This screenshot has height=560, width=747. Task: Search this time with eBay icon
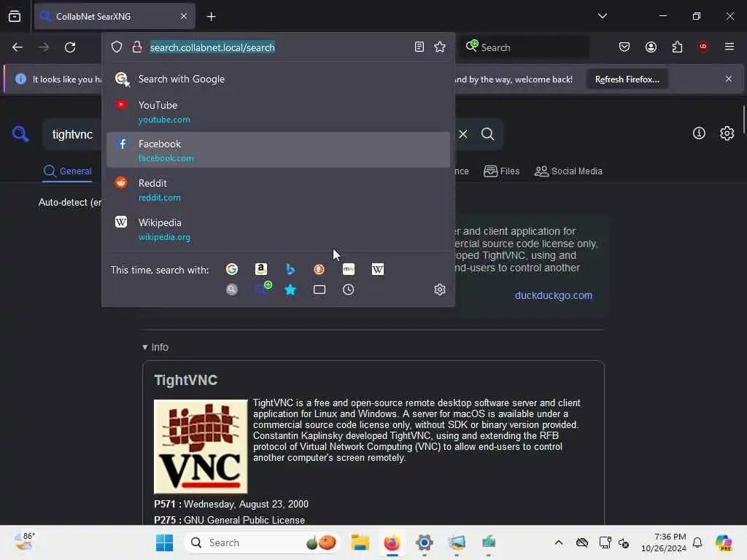click(x=349, y=269)
